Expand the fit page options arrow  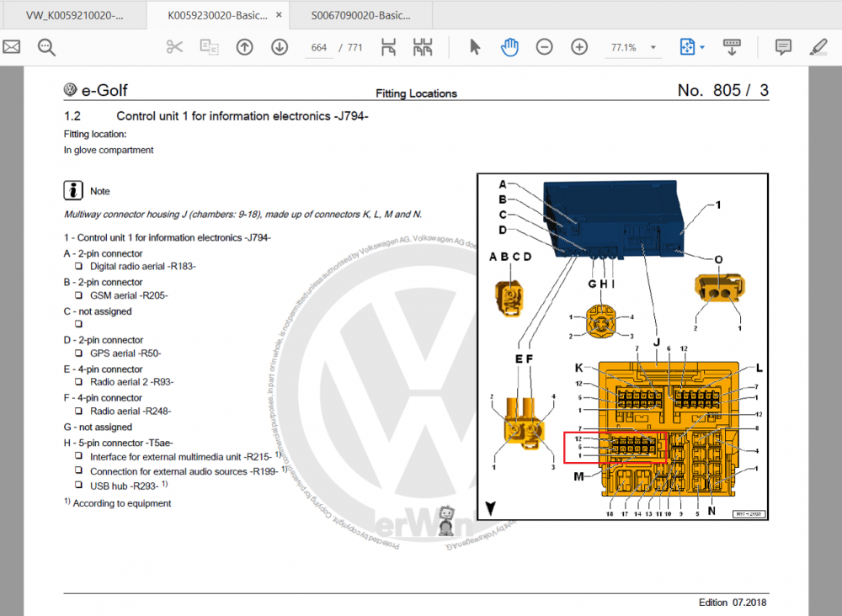[x=702, y=48]
